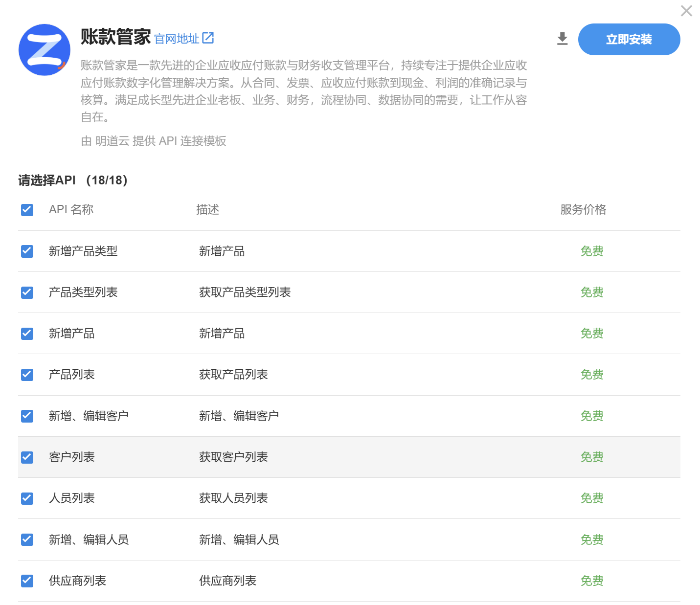Click the 获取客户列表 description

coord(233,457)
